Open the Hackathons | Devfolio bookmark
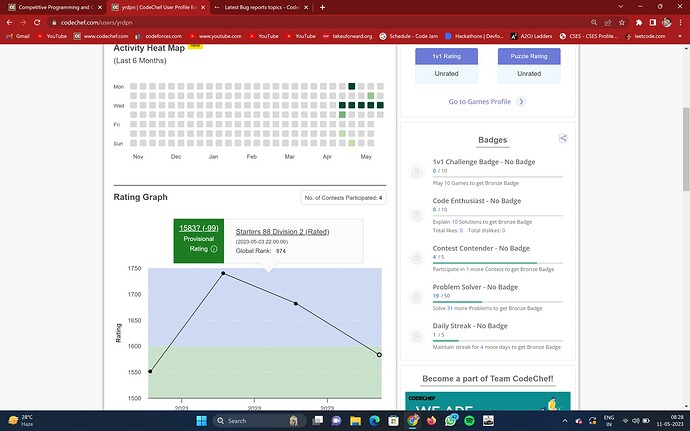Screen dimensions: 690x431 [474, 36]
